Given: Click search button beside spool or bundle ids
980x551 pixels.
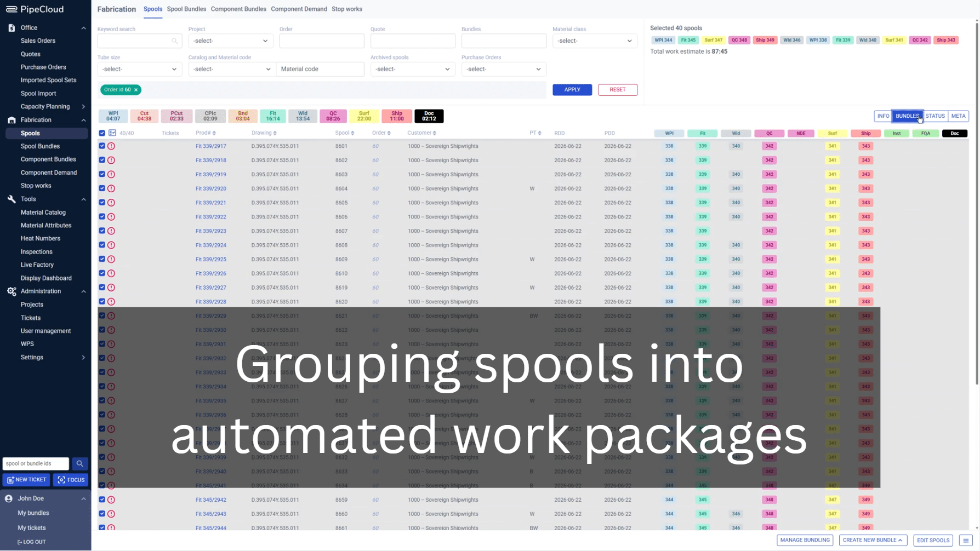Looking at the screenshot, I should [x=80, y=463].
